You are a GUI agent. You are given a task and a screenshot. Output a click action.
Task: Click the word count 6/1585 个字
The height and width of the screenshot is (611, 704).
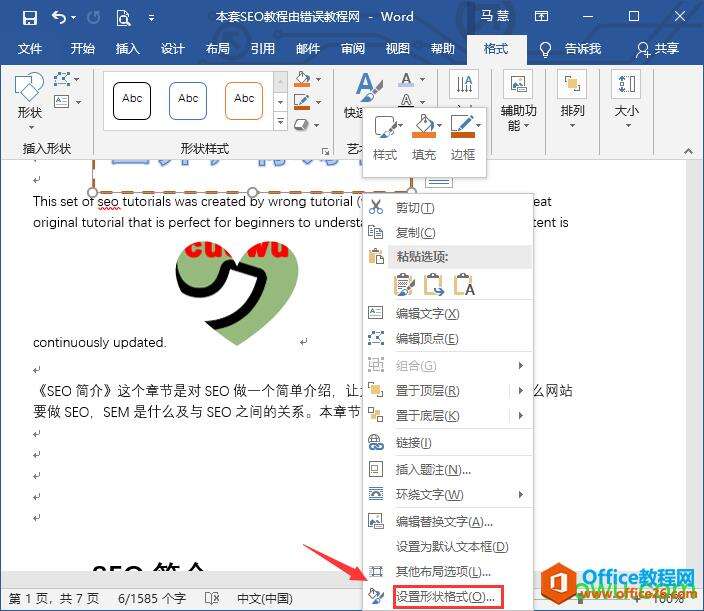[x=152, y=598]
